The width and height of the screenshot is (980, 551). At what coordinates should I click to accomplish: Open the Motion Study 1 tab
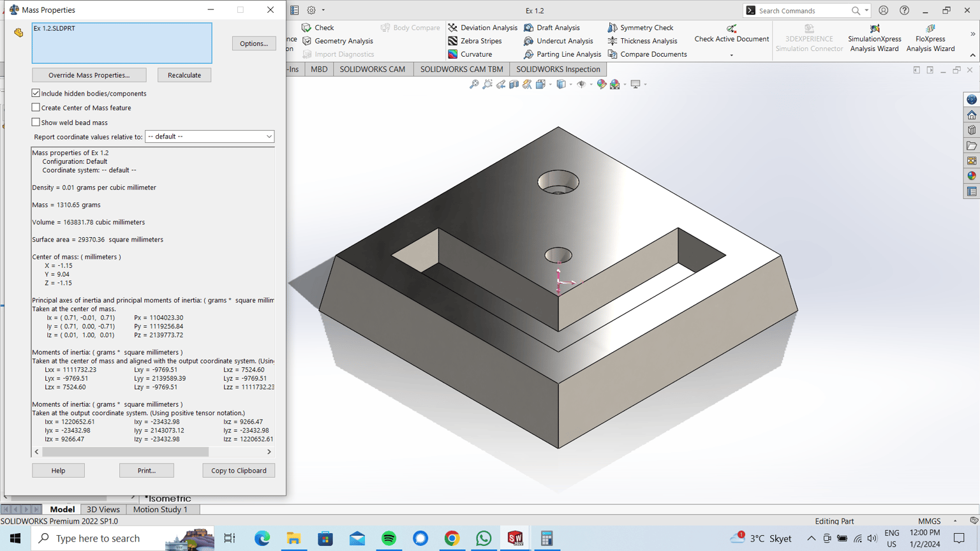click(160, 509)
